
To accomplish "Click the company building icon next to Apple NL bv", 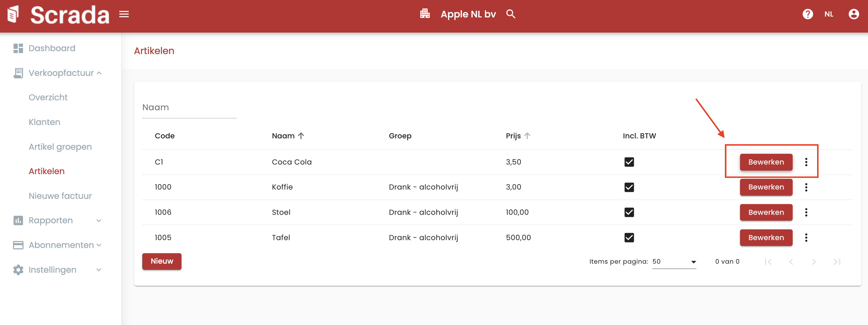I will [x=425, y=14].
